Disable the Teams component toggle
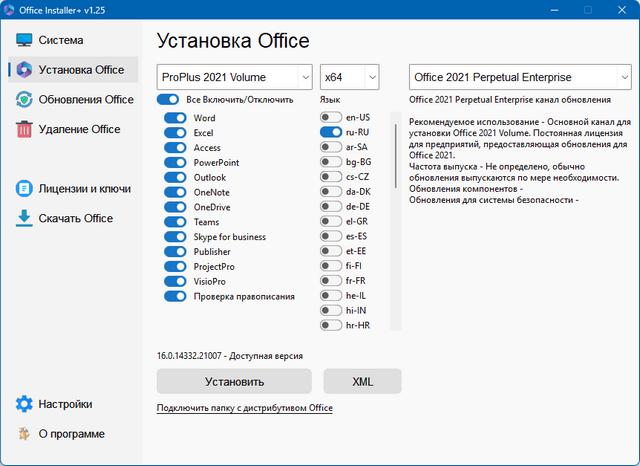The height and width of the screenshot is (466, 640). coord(176,222)
